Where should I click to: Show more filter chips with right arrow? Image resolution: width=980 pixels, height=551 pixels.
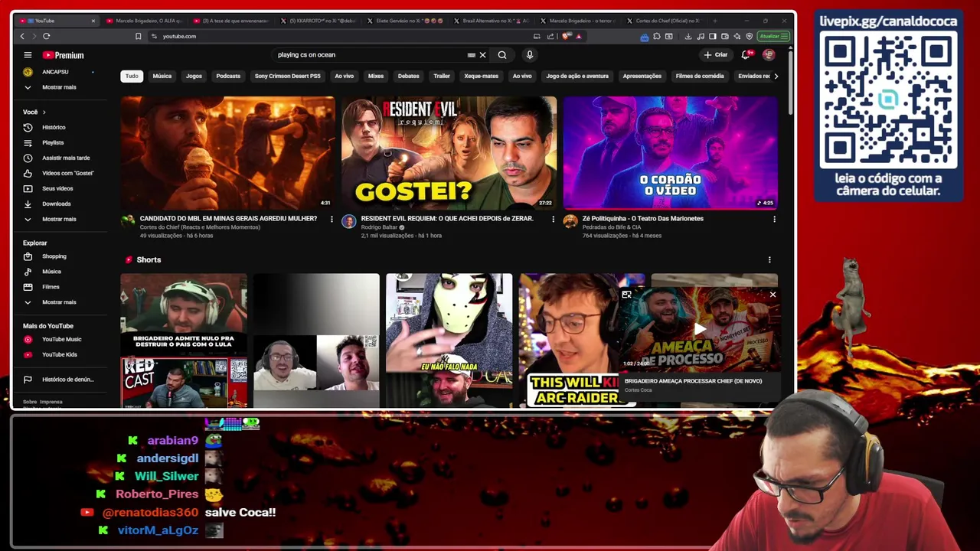776,76
